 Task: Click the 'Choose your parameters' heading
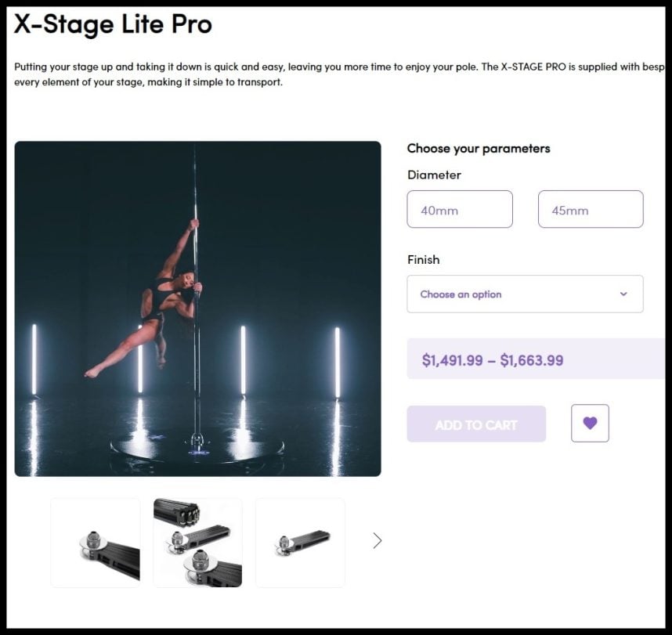point(479,148)
